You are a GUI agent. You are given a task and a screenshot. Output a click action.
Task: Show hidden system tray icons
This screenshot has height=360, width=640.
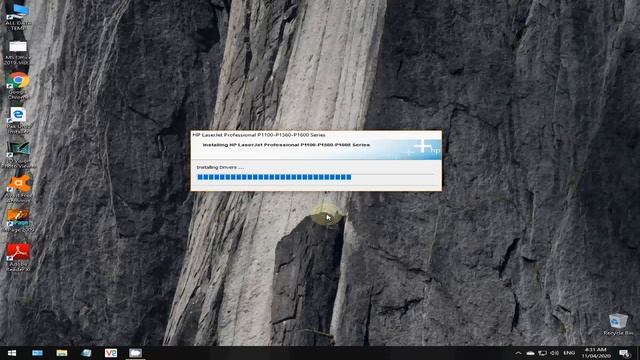coord(518,353)
